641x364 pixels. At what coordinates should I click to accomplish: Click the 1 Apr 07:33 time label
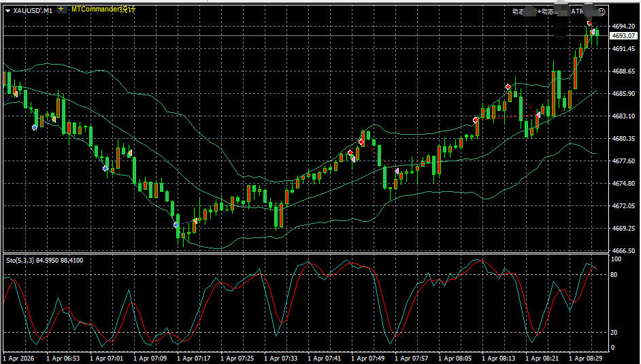(x=281, y=359)
